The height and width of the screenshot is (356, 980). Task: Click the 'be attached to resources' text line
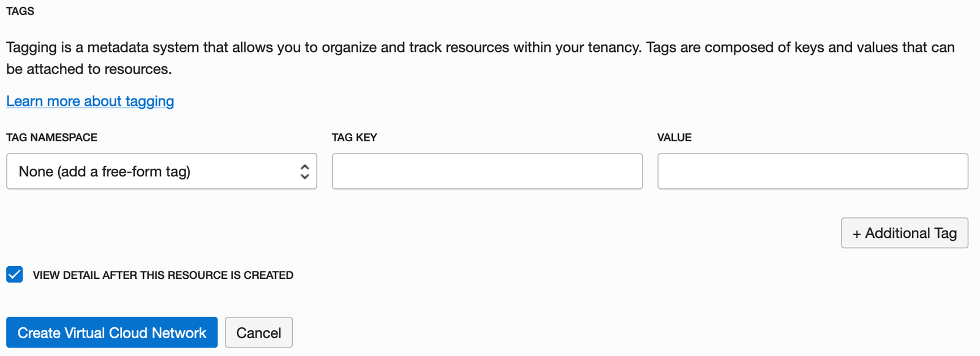point(89,69)
